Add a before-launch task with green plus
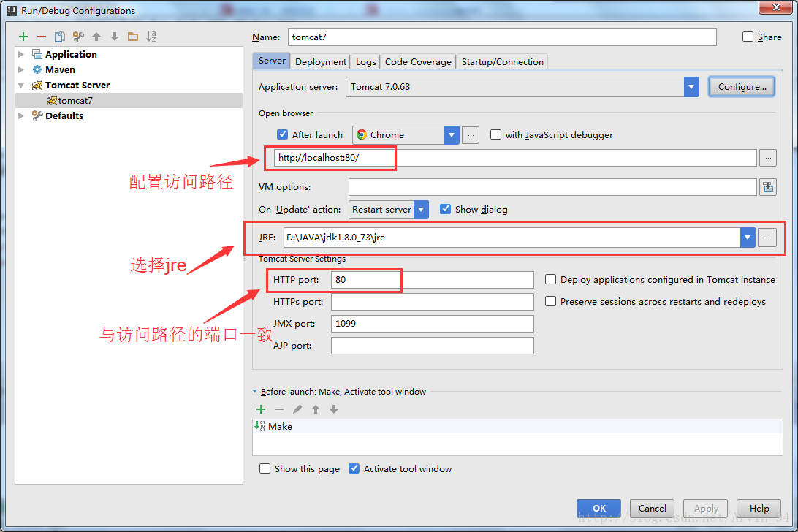This screenshot has width=798, height=532. (x=261, y=409)
